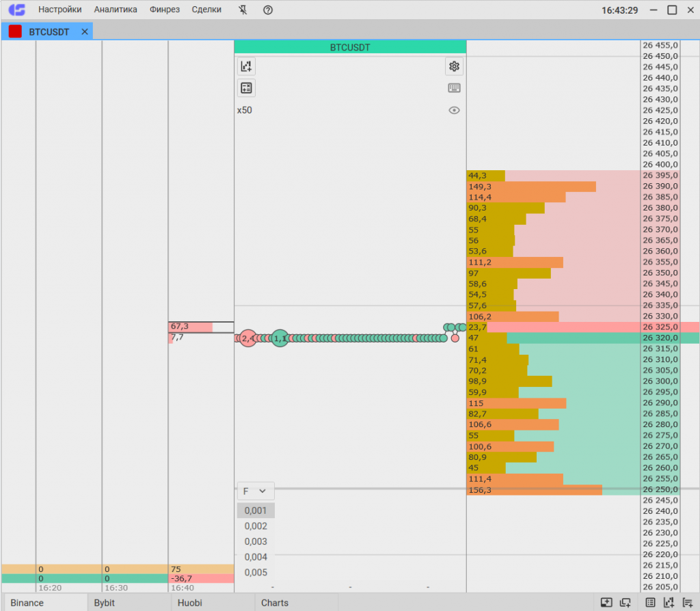
Task: Click the add window icon in bottom bar
Action: 606,602
